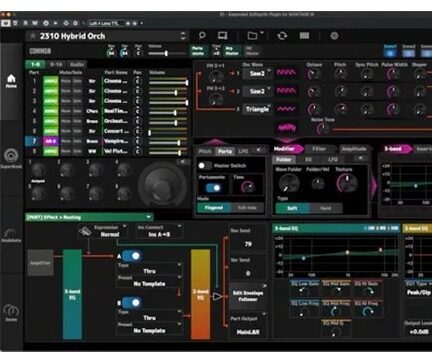Toggle the Portamento on/off switch
This screenshot has height=363, width=432.
[x=213, y=188]
